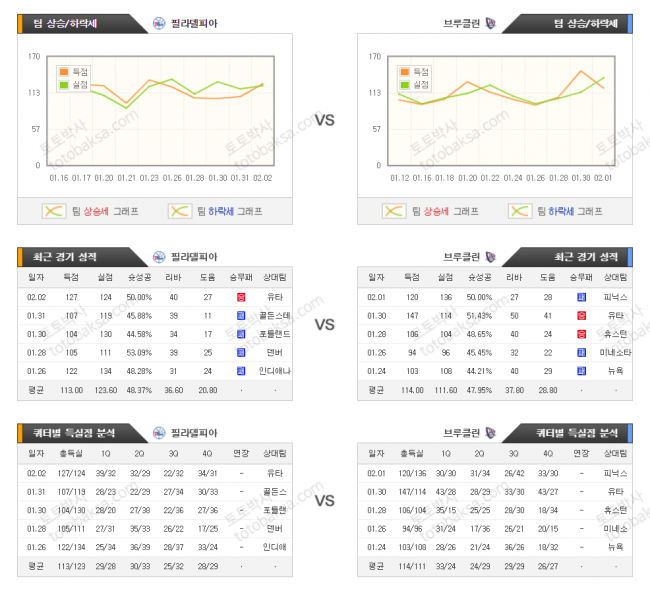Click the orange 득점 legend swatch in Philadelphia's chart
Image resolution: width=650 pixels, height=591 pixels.
click(x=62, y=72)
